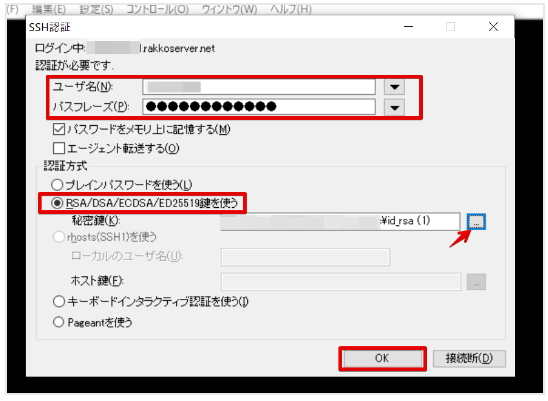Select プレインパスワードを使う radio option
Image resolution: width=548 pixels, height=401 pixels.
click(57, 185)
